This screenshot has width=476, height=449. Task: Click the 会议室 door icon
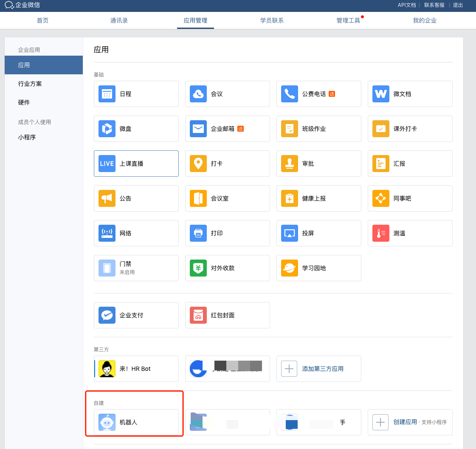(x=198, y=198)
